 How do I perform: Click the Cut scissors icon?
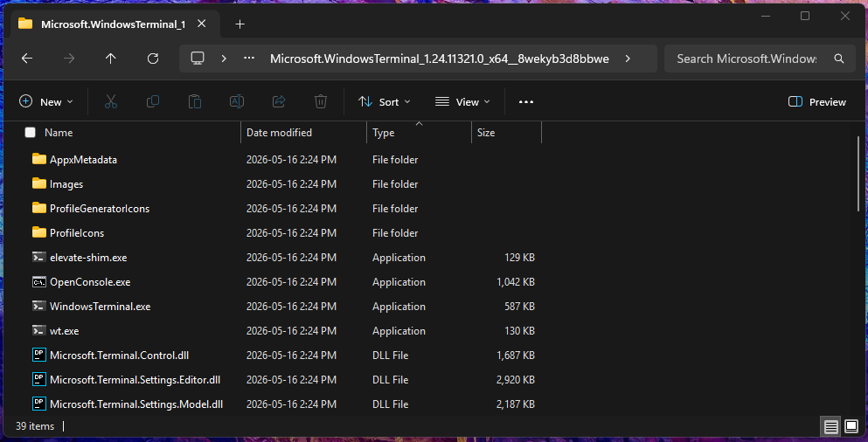point(111,102)
